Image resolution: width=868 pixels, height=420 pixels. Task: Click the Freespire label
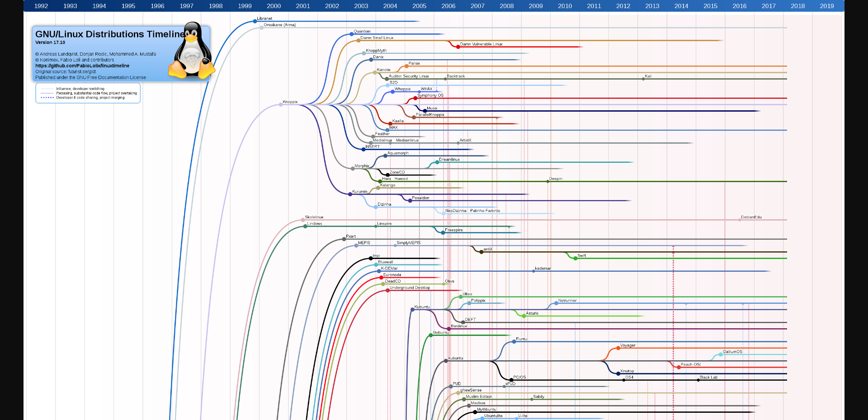point(454,230)
